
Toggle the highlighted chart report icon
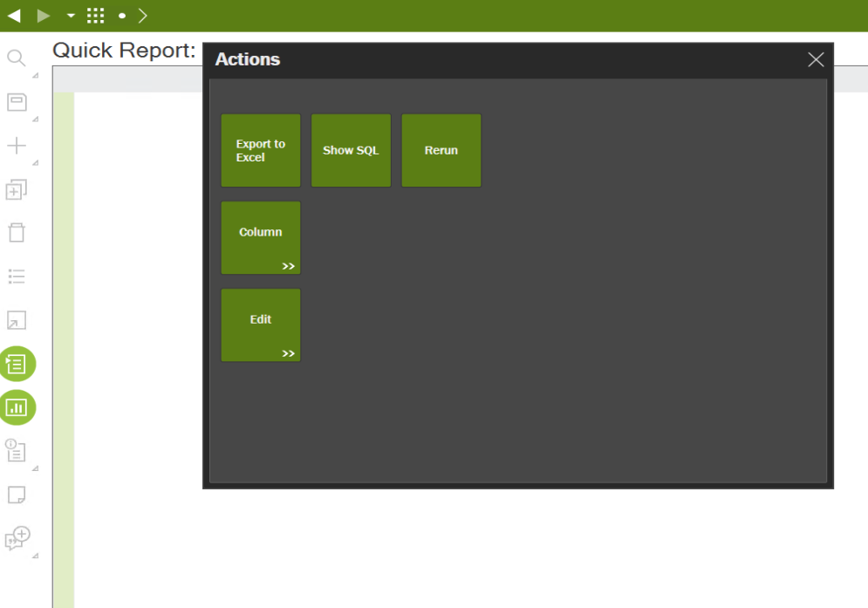pos(17,407)
